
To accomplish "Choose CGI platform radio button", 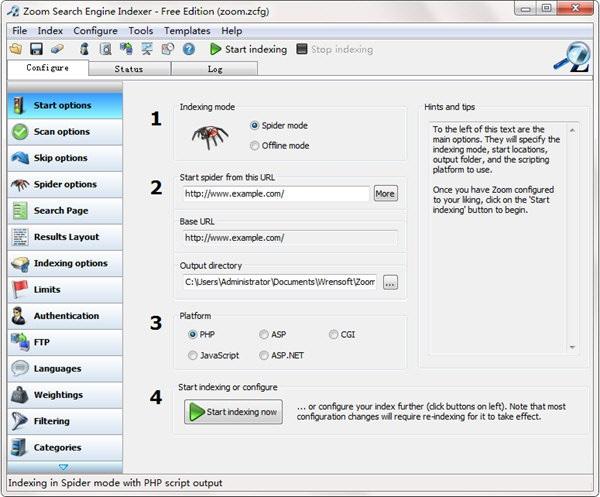I will (x=333, y=334).
